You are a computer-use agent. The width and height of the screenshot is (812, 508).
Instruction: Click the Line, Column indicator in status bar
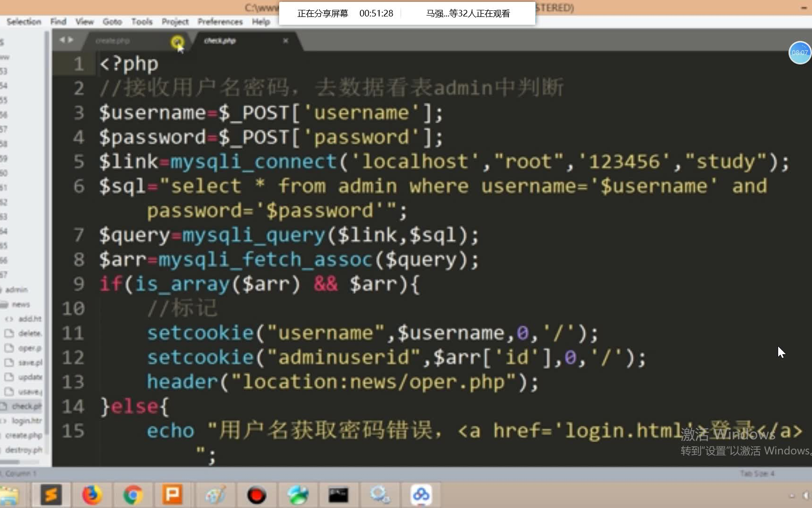click(20, 474)
